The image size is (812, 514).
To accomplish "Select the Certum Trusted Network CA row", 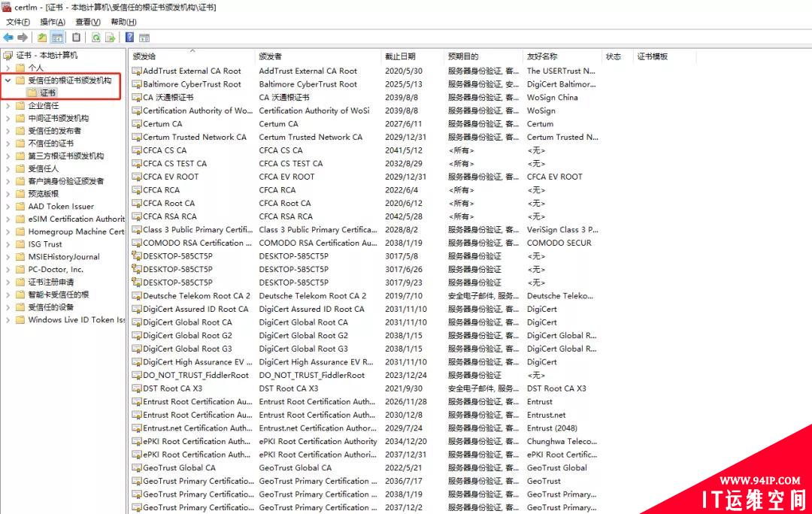I will click(365, 138).
